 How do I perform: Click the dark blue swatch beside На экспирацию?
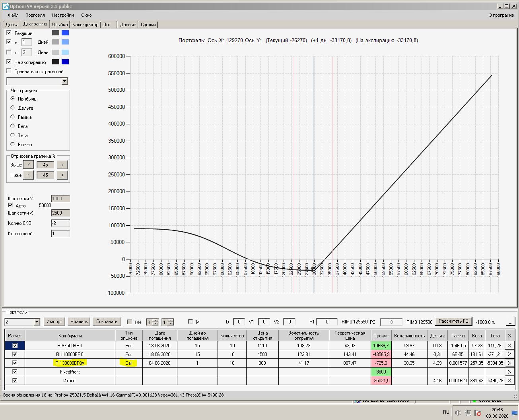click(x=65, y=62)
